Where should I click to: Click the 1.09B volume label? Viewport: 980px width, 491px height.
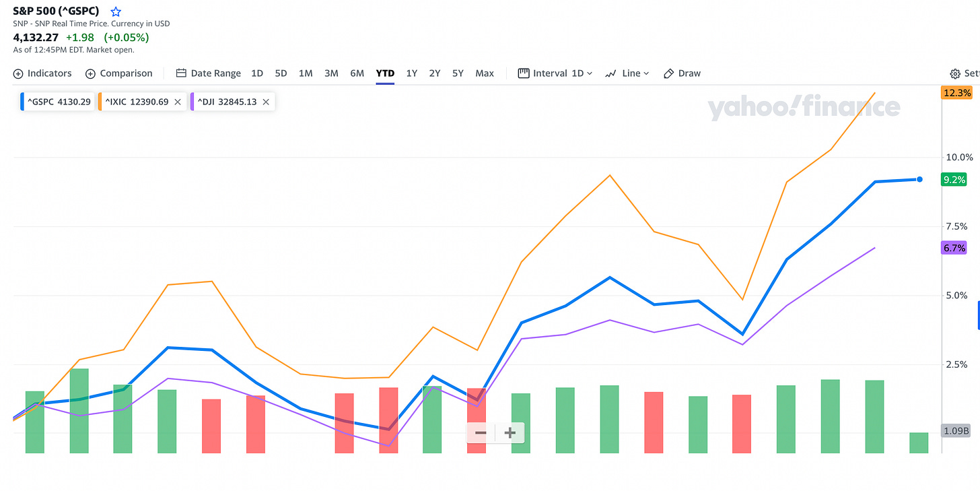pos(956,431)
